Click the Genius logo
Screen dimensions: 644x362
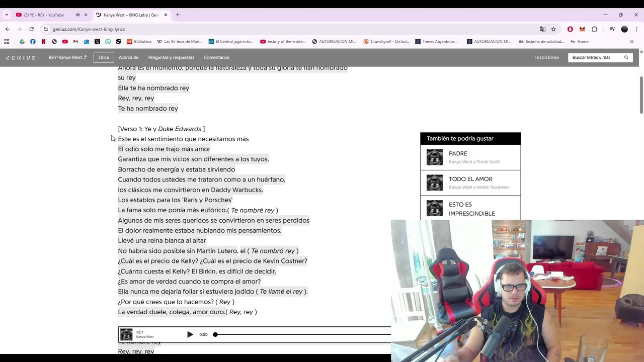21,58
